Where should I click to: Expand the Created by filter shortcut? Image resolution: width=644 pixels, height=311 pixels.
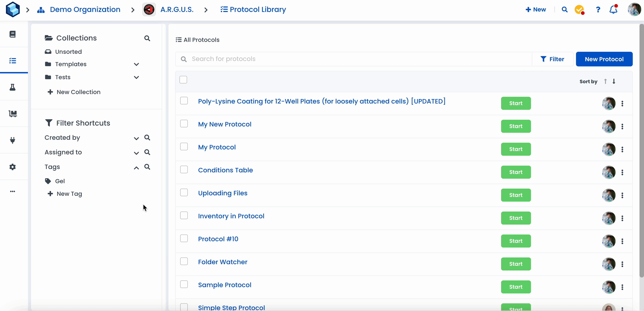pyautogui.click(x=136, y=138)
